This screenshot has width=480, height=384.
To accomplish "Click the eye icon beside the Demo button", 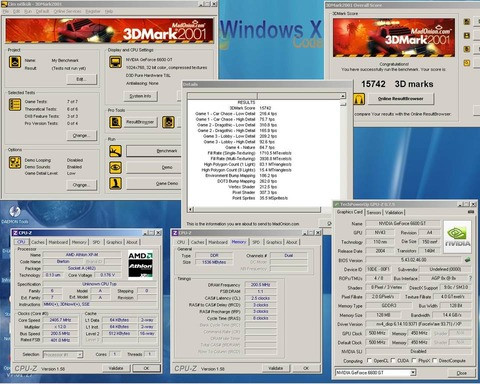I will coord(115,167).
